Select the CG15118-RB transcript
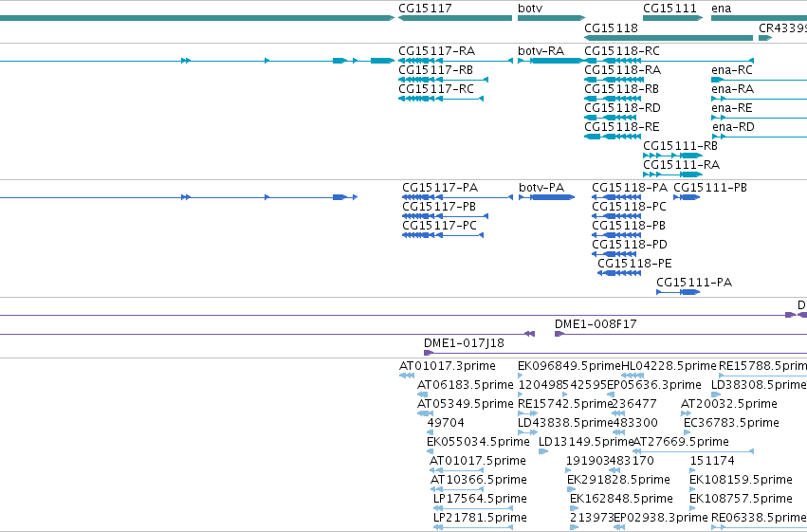The width and height of the screenshot is (807, 532). 611,99
